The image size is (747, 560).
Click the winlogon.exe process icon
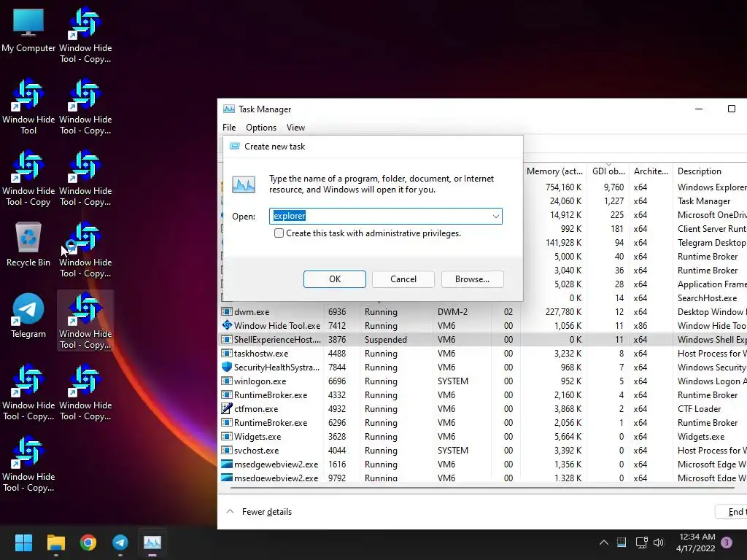[227, 381]
